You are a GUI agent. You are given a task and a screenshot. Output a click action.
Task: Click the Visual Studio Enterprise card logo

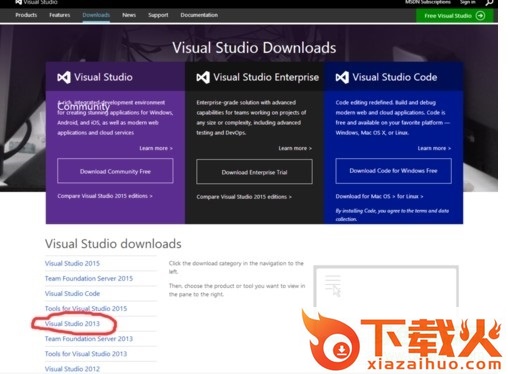(203, 77)
